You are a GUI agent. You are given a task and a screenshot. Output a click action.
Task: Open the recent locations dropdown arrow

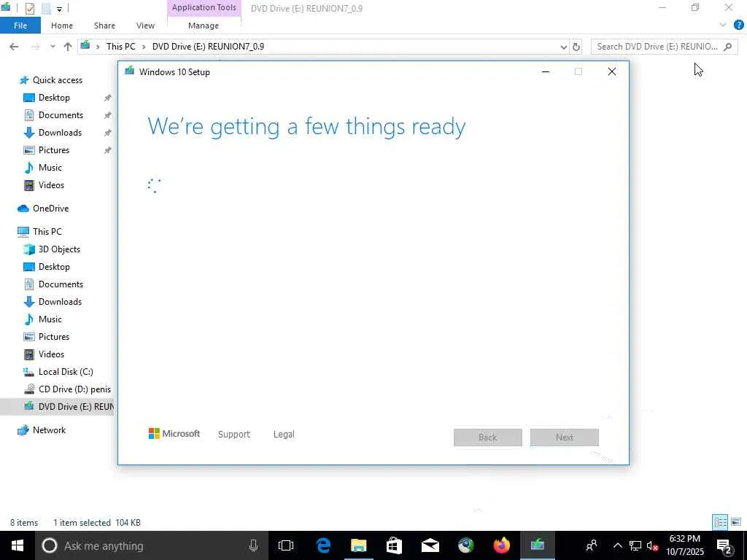point(53,47)
